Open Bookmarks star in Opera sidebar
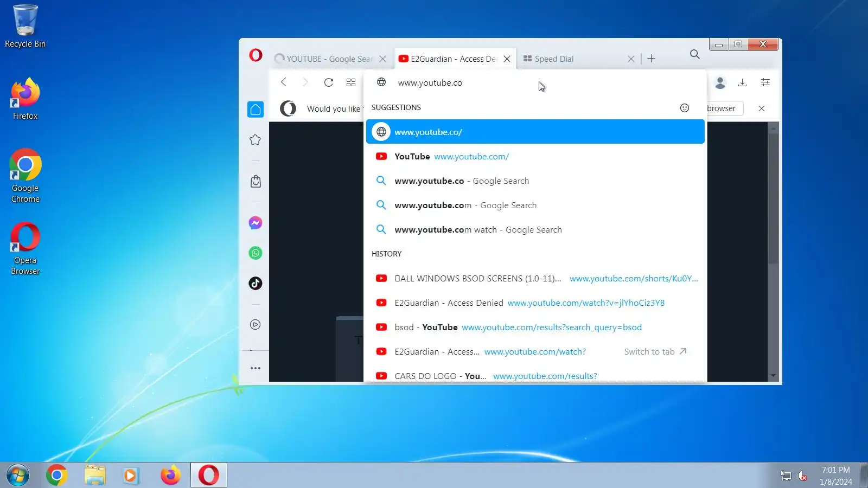This screenshot has height=488, width=868. pyautogui.click(x=256, y=140)
